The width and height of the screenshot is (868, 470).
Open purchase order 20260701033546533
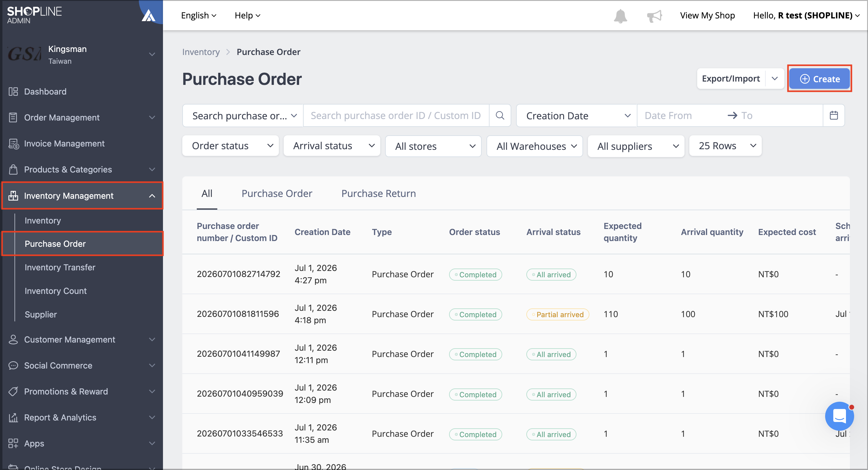coord(240,433)
